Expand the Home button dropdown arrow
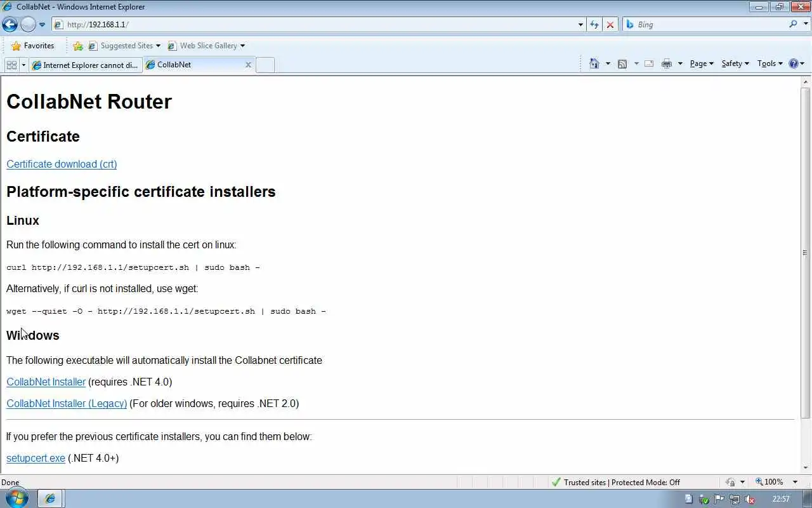The width and height of the screenshot is (812, 508). [x=608, y=63]
